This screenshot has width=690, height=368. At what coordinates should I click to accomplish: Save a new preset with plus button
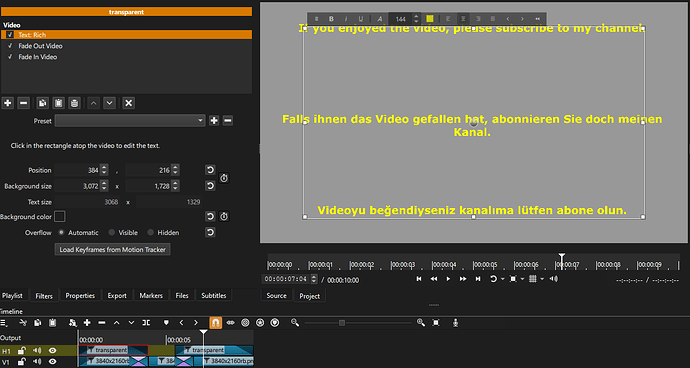214,121
